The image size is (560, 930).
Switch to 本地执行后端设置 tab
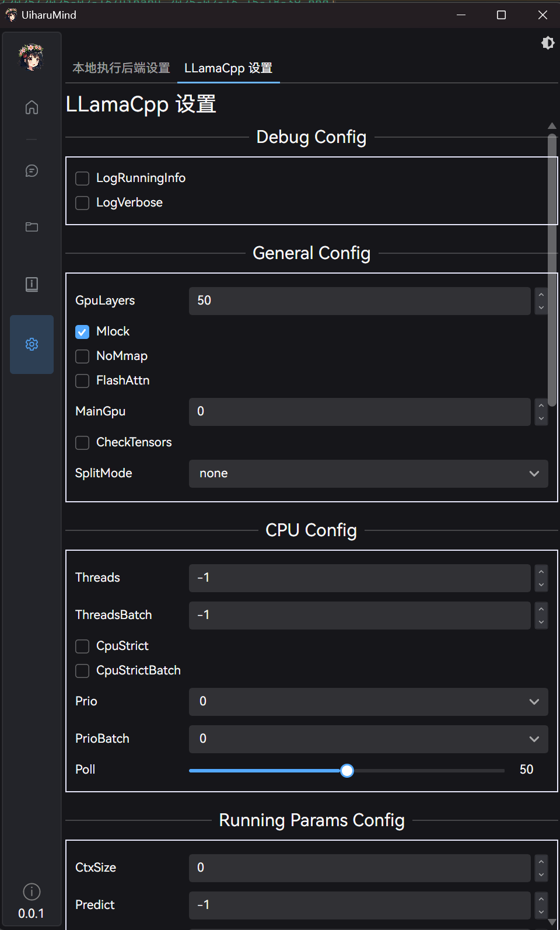121,68
